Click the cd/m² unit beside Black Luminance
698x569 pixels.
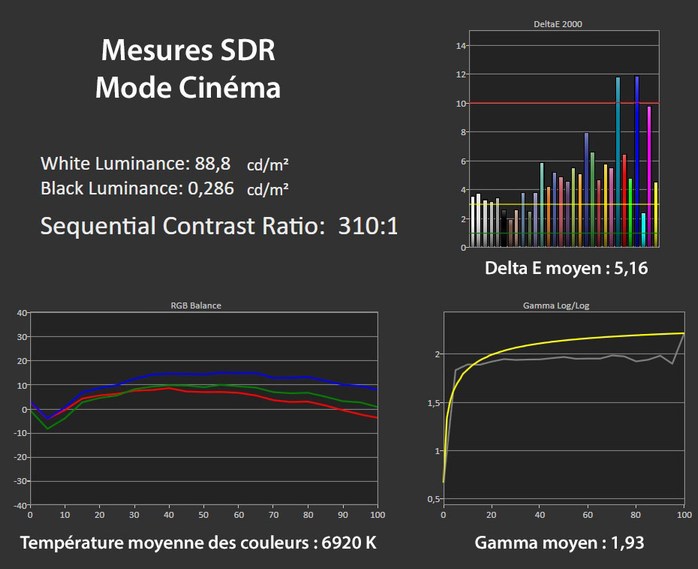coord(268,190)
